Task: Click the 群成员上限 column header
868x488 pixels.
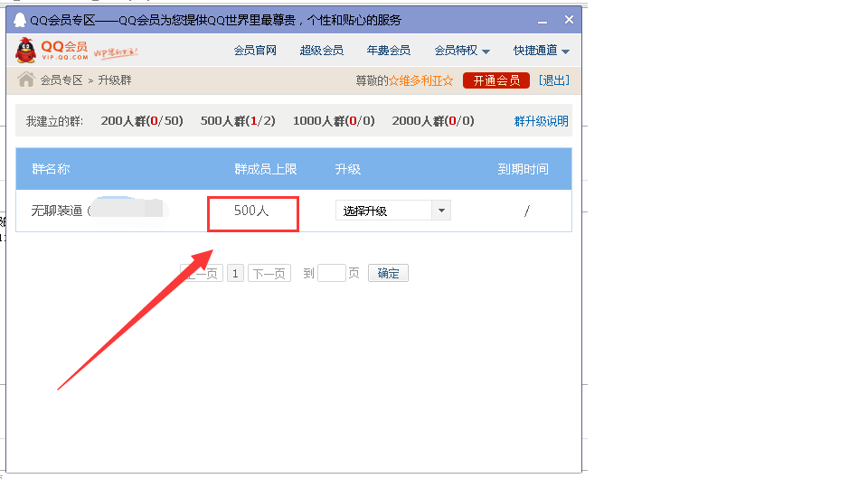Action: point(266,169)
